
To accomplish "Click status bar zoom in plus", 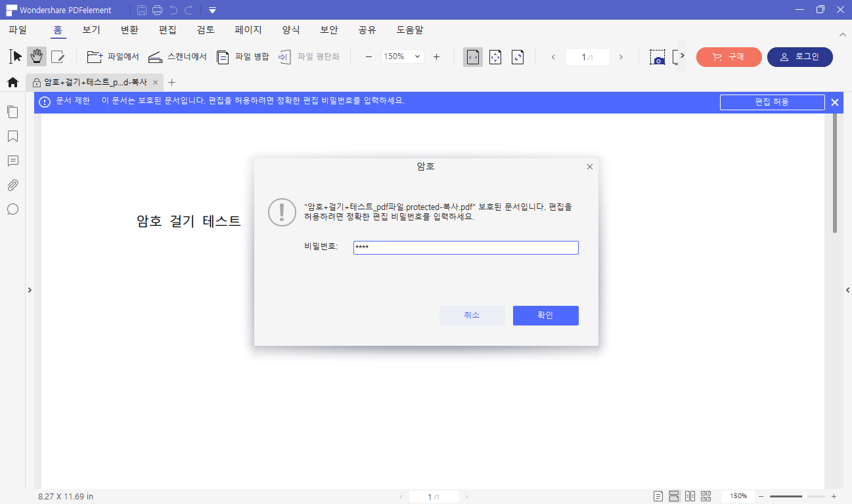I will pos(834,497).
